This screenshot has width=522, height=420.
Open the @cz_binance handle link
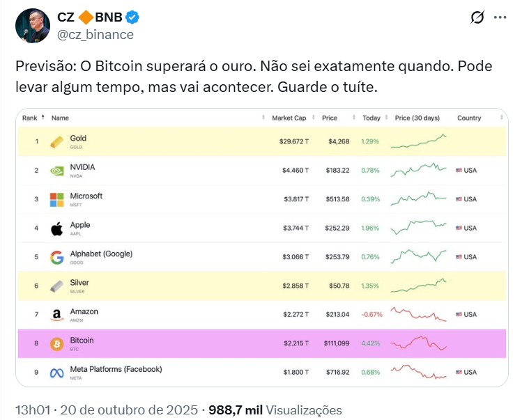(95, 34)
